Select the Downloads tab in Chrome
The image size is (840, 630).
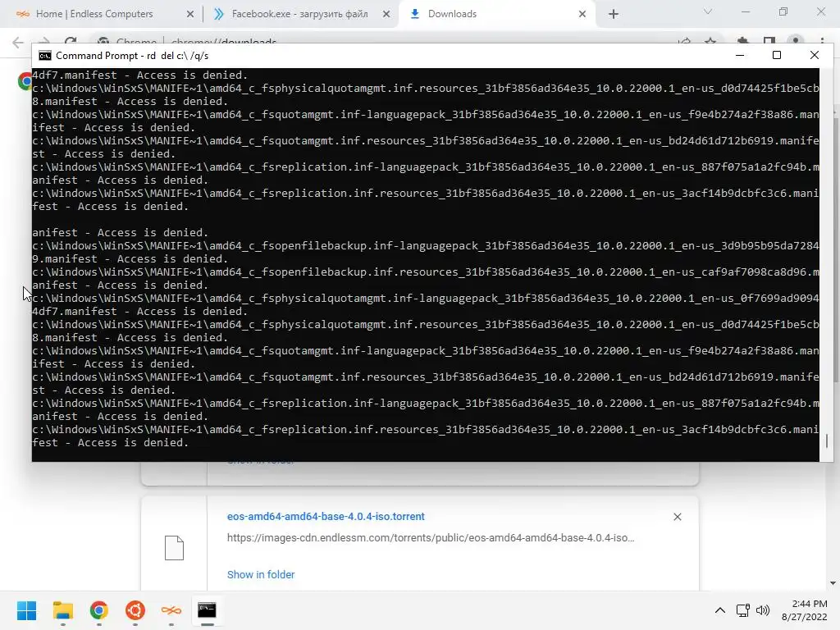497,14
